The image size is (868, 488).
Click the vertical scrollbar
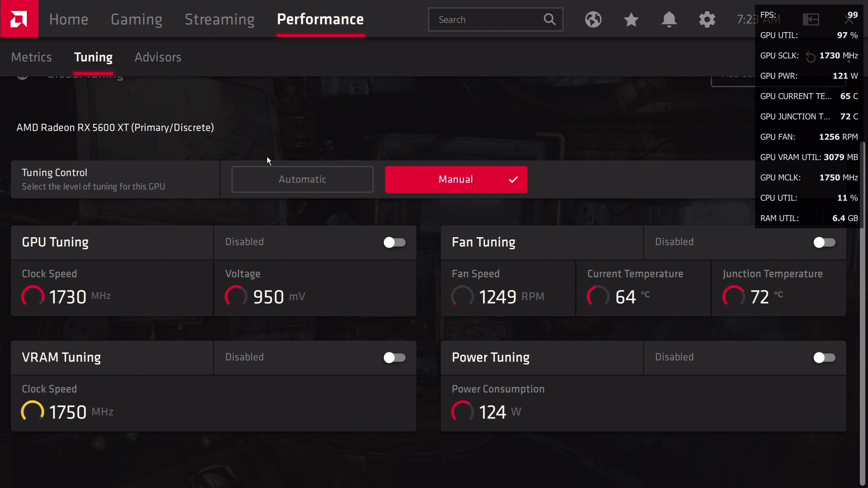tap(862, 313)
